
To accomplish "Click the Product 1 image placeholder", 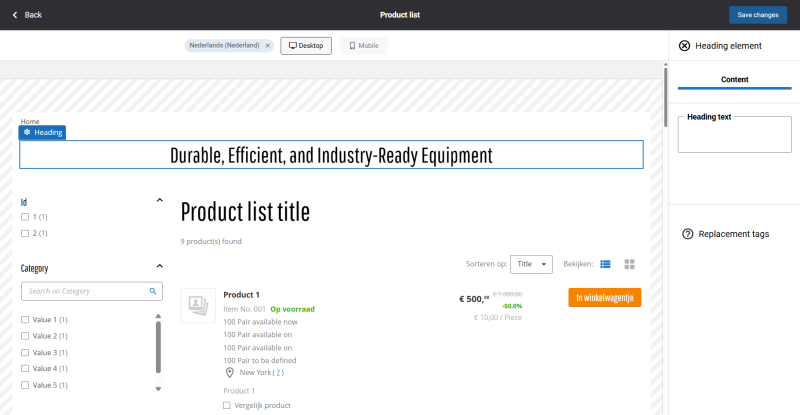I will pos(198,305).
